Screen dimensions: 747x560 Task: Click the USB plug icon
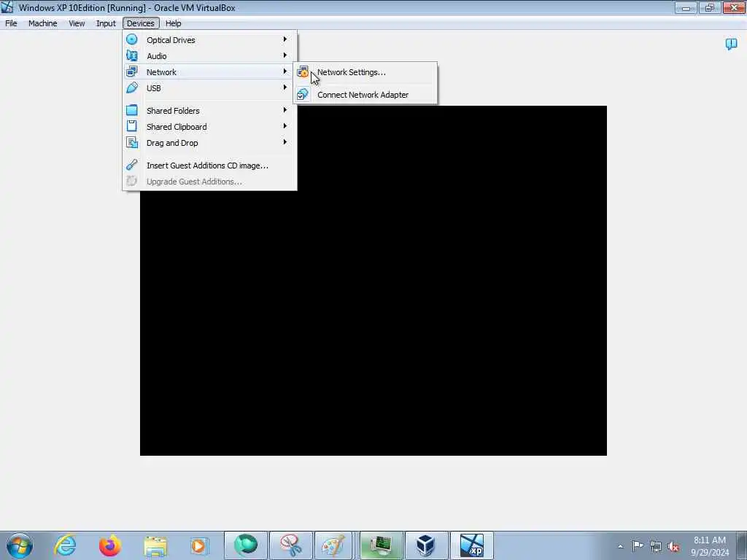[x=132, y=87]
